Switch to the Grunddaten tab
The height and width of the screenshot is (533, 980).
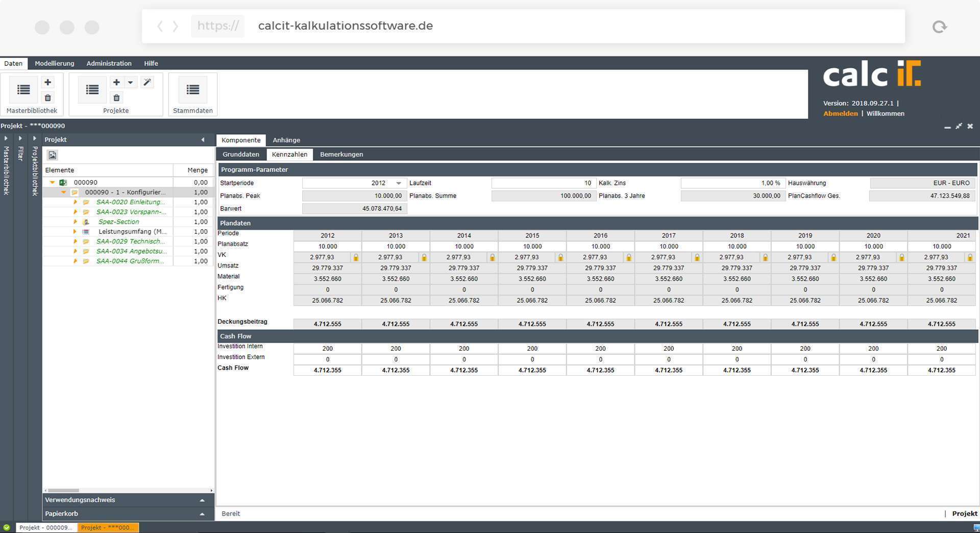pos(241,154)
